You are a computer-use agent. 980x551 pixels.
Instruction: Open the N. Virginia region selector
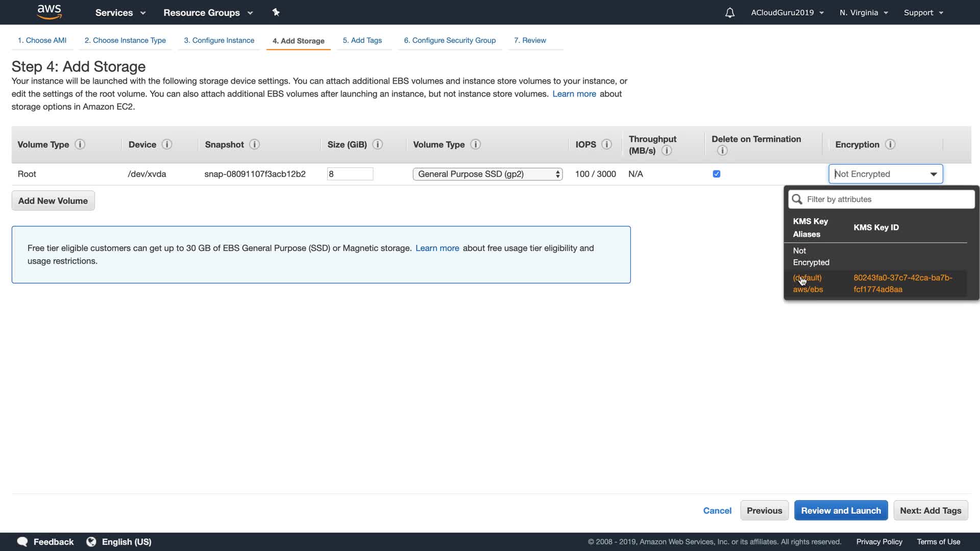click(x=864, y=13)
